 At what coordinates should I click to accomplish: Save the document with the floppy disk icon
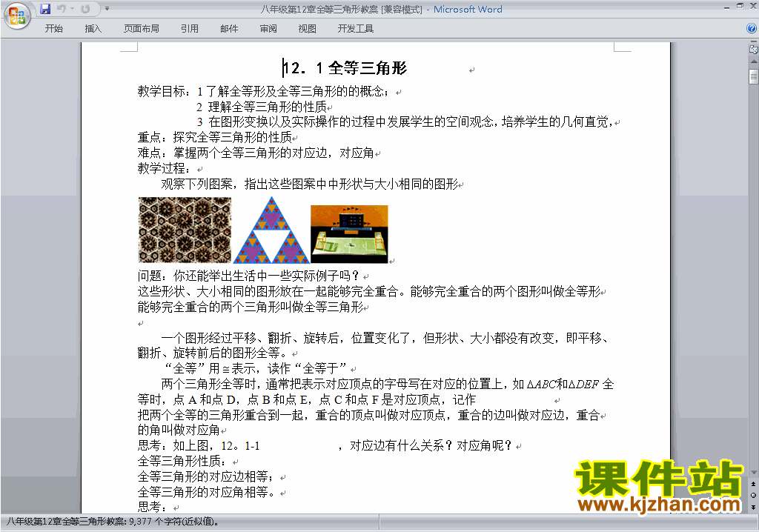click(x=45, y=9)
